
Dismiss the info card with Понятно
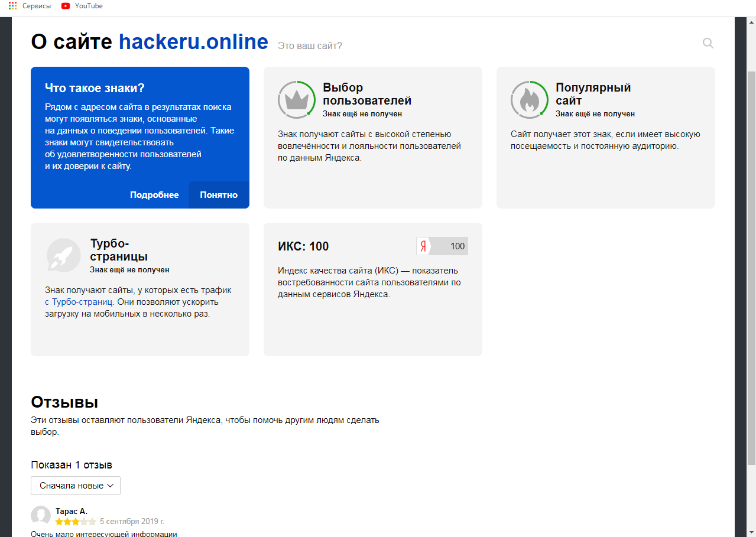pyautogui.click(x=219, y=195)
